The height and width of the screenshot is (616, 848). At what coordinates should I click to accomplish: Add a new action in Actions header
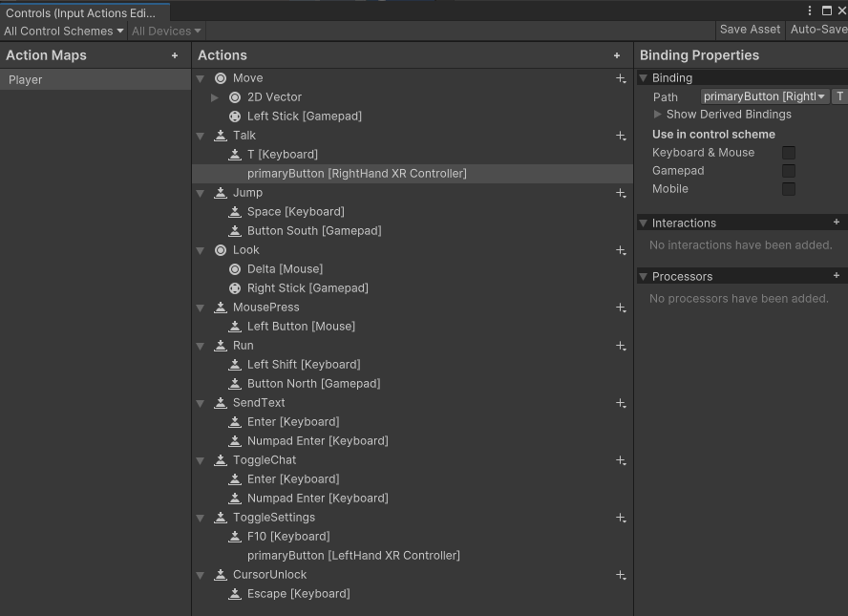point(617,55)
